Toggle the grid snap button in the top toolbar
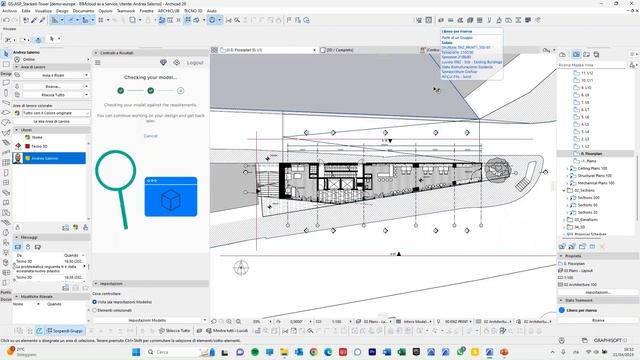This screenshot has width=640, height=360. tap(100, 20)
